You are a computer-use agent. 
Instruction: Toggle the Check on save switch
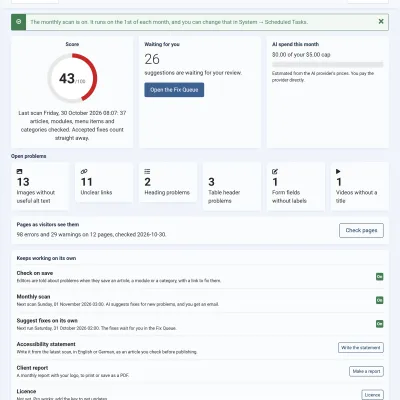(x=379, y=276)
